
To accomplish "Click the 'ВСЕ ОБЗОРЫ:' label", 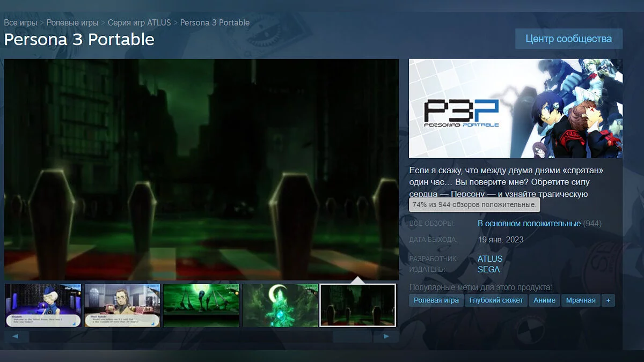I will pyautogui.click(x=432, y=224).
